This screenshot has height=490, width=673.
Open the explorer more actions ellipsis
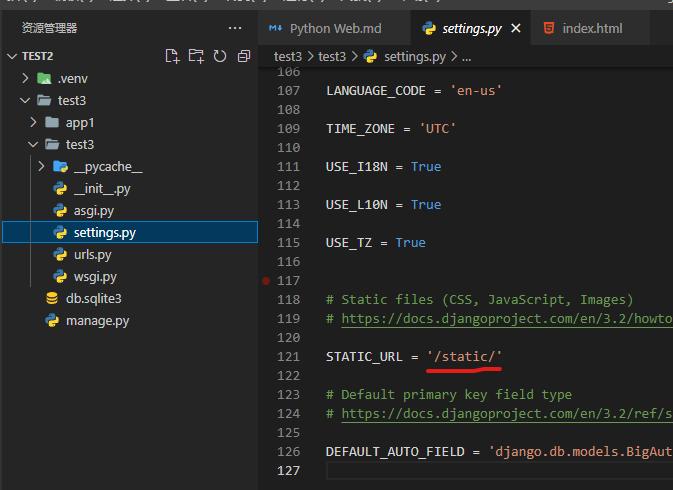pyautogui.click(x=235, y=28)
